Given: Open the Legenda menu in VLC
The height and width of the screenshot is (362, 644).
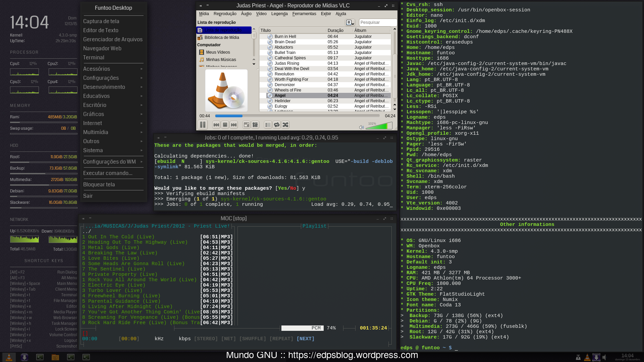Looking at the screenshot, I should coord(279,14).
